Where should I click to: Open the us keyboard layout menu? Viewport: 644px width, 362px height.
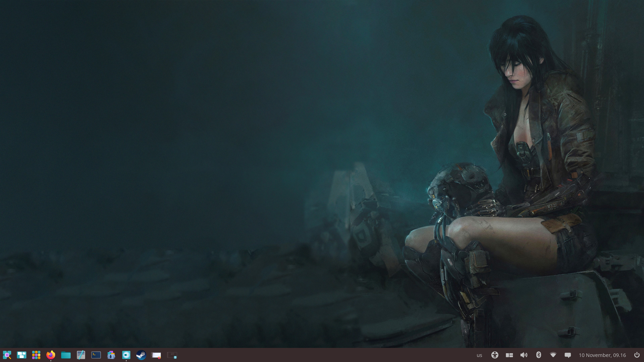(x=479, y=355)
